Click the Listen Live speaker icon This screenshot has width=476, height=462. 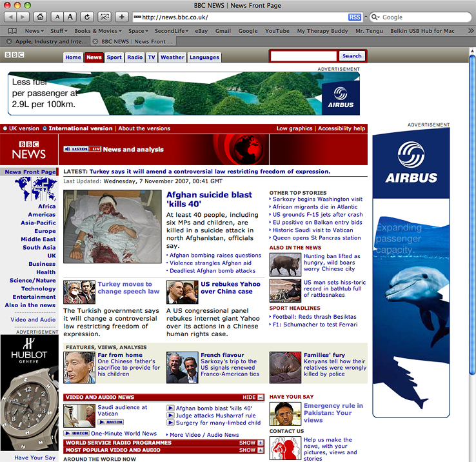click(67, 149)
